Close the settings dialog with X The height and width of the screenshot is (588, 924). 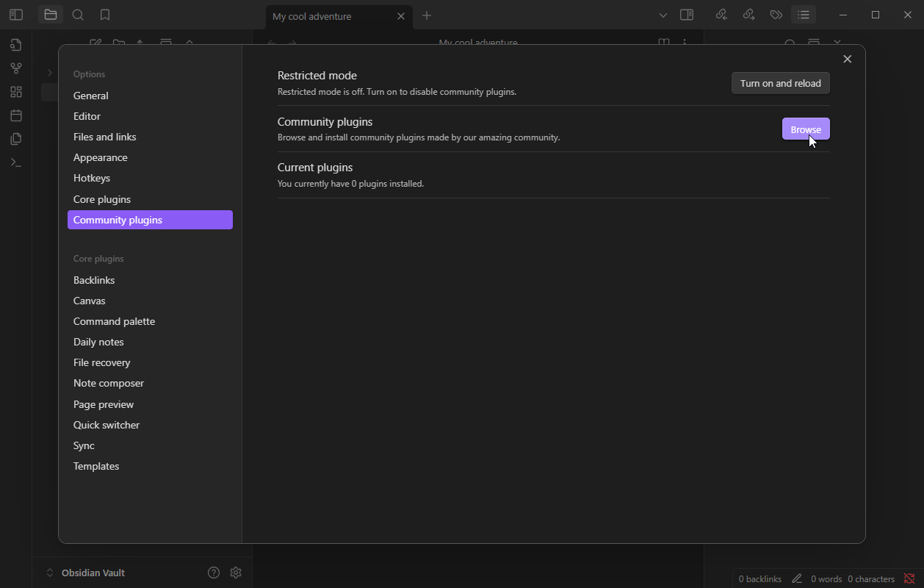pos(848,59)
